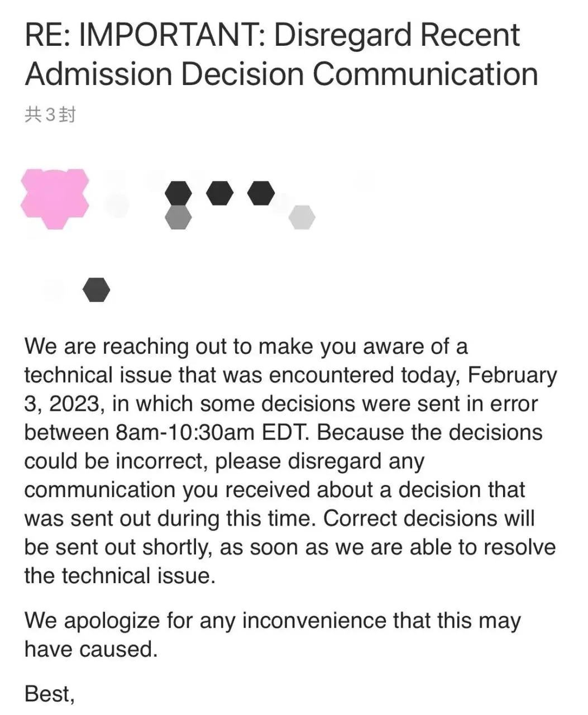Screen dimensions: 588x715
Task: Click the leftmost dark hexagon in sender row
Action: (x=179, y=193)
